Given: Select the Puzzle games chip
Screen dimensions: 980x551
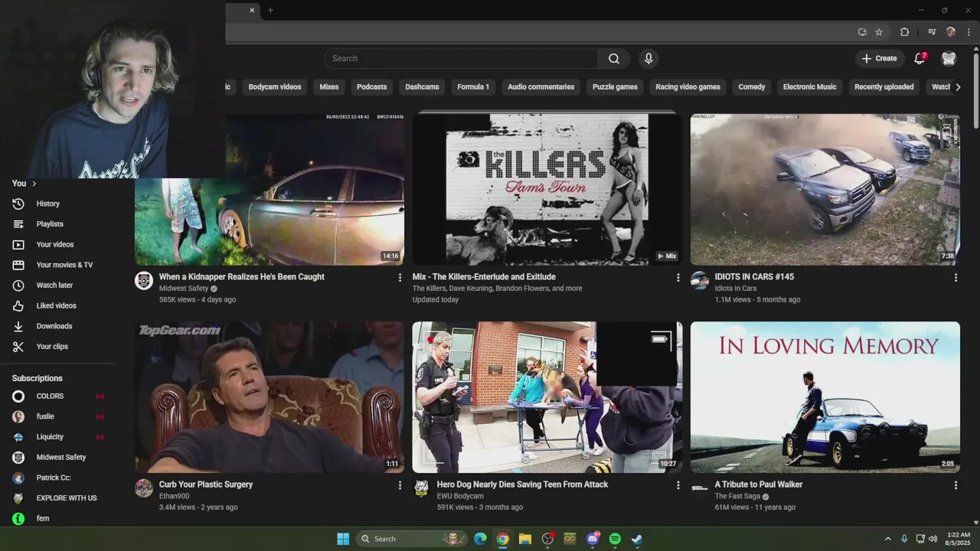Looking at the screenshot, I should (x=615, y=87).
